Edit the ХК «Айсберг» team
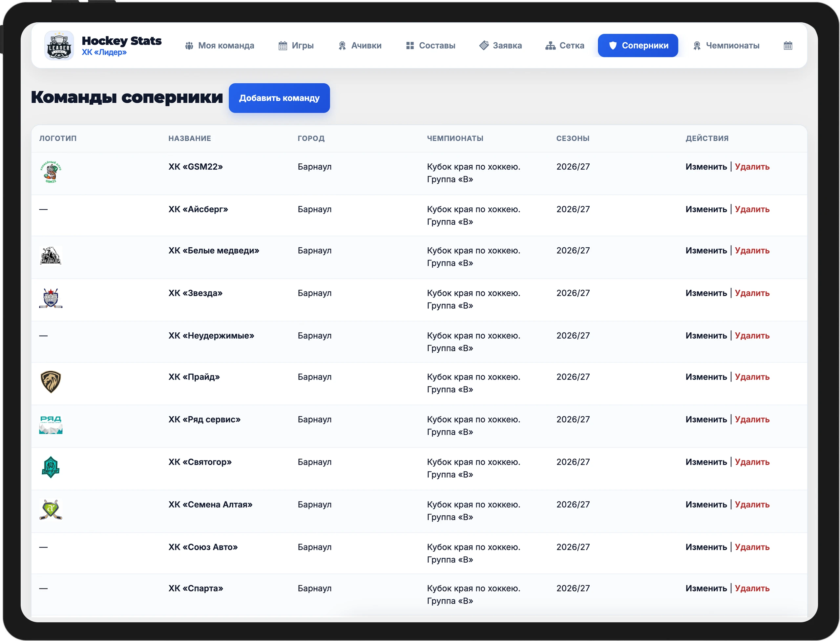 [706, 210]
